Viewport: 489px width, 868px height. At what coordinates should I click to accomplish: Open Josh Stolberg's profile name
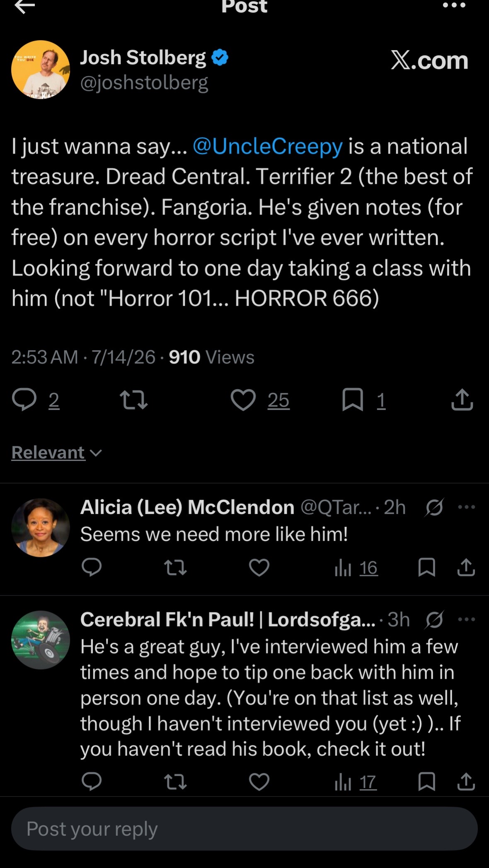pyautogui.click(x=143, y=58)
